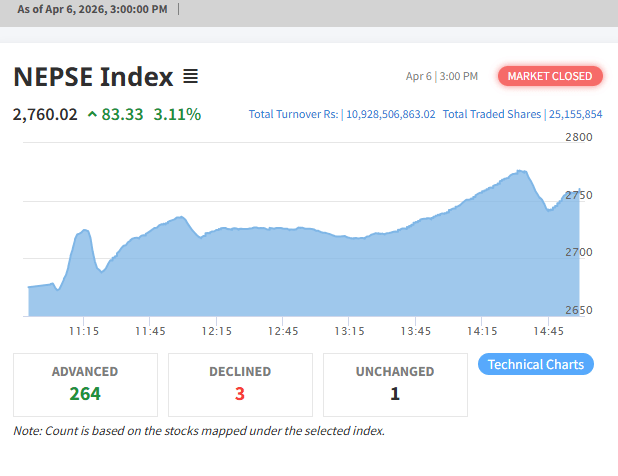Click the 2750 y-axis label
The image size is (618, 476).
click(579, 195)
